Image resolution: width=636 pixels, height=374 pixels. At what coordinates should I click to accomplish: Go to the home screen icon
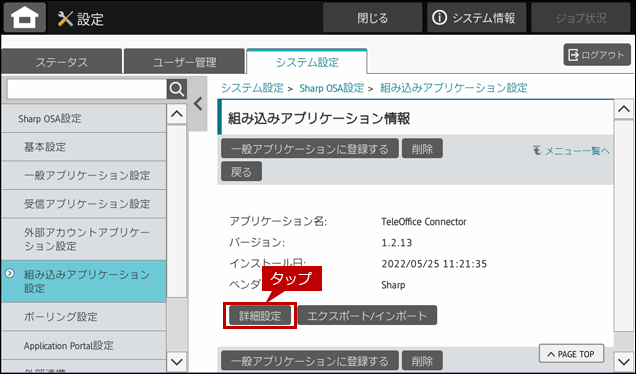[x=25, y=18]
